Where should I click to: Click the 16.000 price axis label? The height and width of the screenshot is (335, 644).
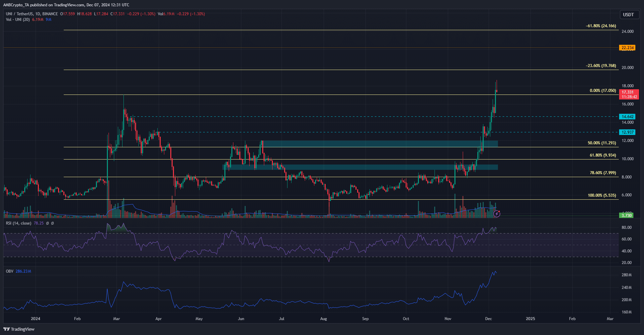[627, 104]
